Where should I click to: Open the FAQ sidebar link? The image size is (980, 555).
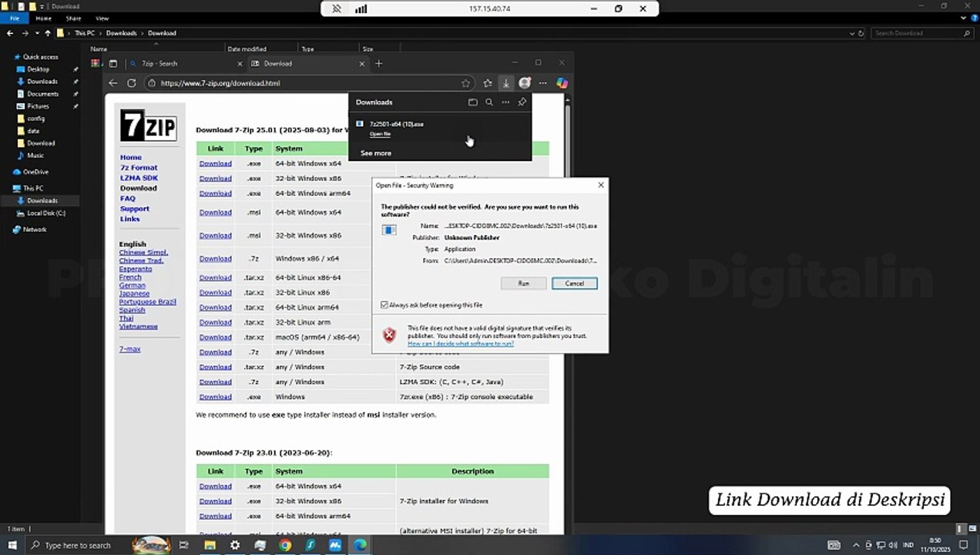[127, 198]
